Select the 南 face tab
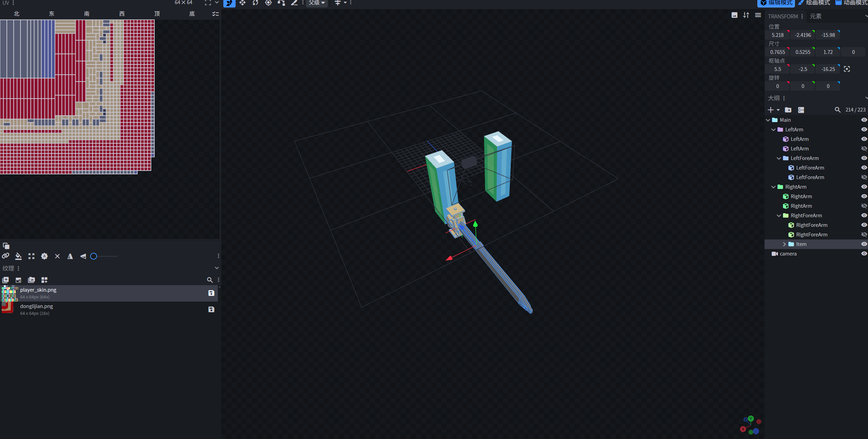The image size is (868, 439). pos(87,14)
